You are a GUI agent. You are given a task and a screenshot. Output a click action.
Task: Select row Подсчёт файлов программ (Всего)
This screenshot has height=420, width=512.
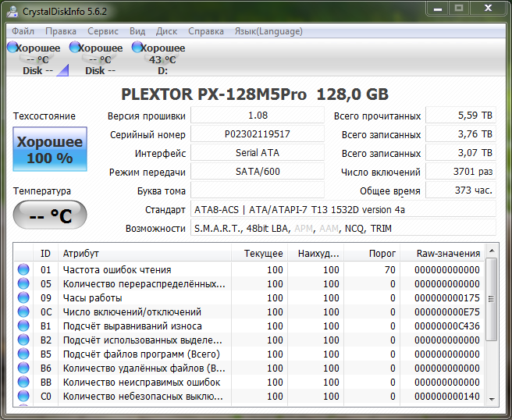(249, 354)
